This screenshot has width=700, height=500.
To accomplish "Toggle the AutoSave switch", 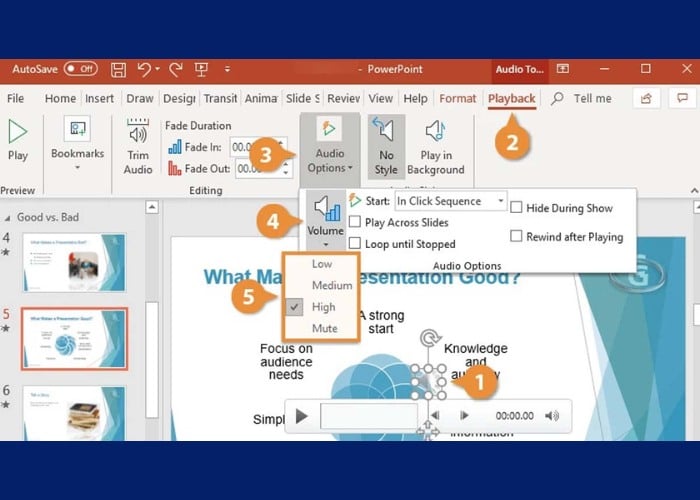I will (x=80, y=69).
